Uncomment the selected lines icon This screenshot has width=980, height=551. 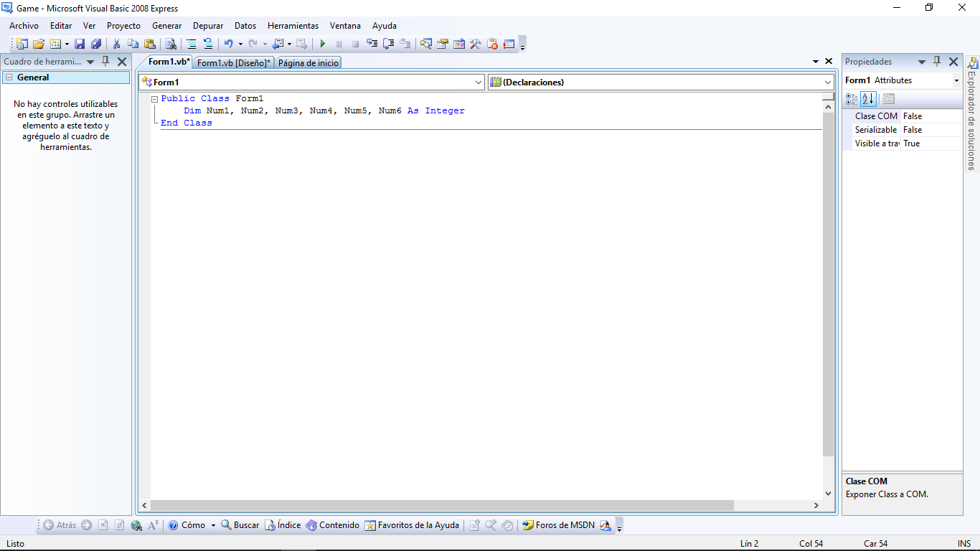coord(208,44)
